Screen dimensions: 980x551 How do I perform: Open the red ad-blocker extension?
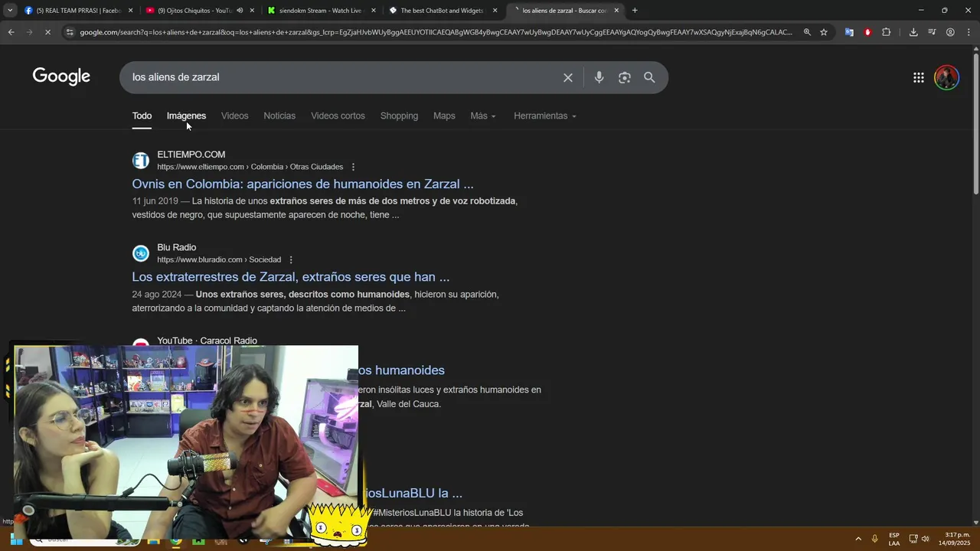867,32
